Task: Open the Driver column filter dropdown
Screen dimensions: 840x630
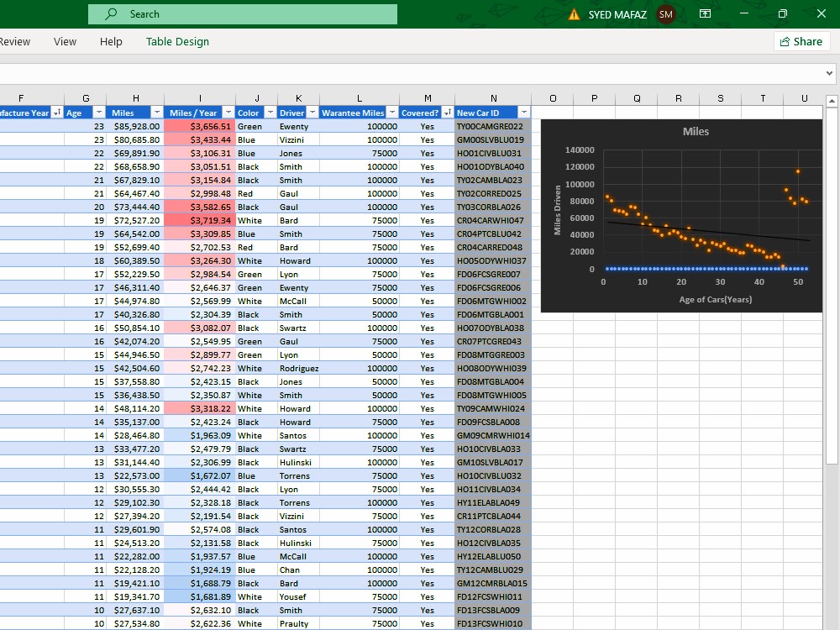Action: (312, 113)
